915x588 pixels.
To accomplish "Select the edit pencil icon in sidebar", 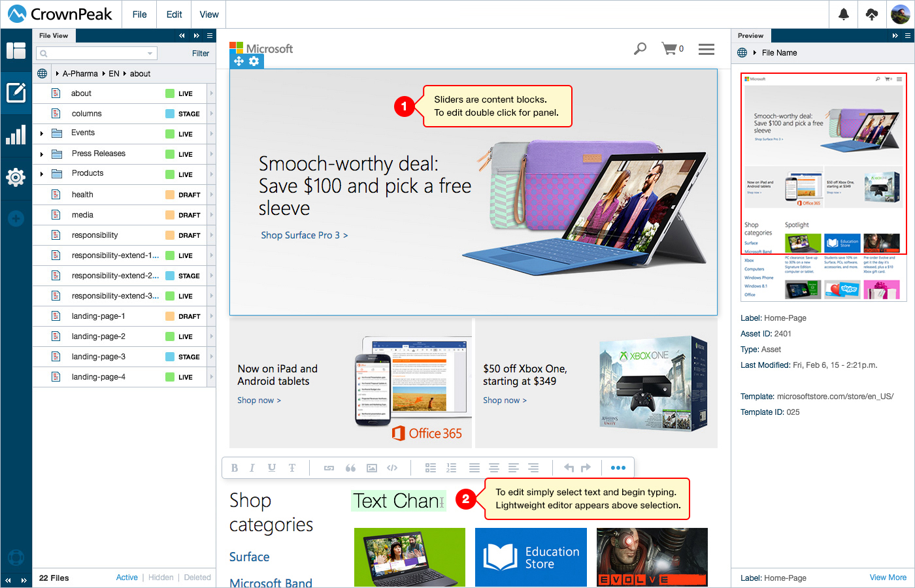I will [16, 93].
